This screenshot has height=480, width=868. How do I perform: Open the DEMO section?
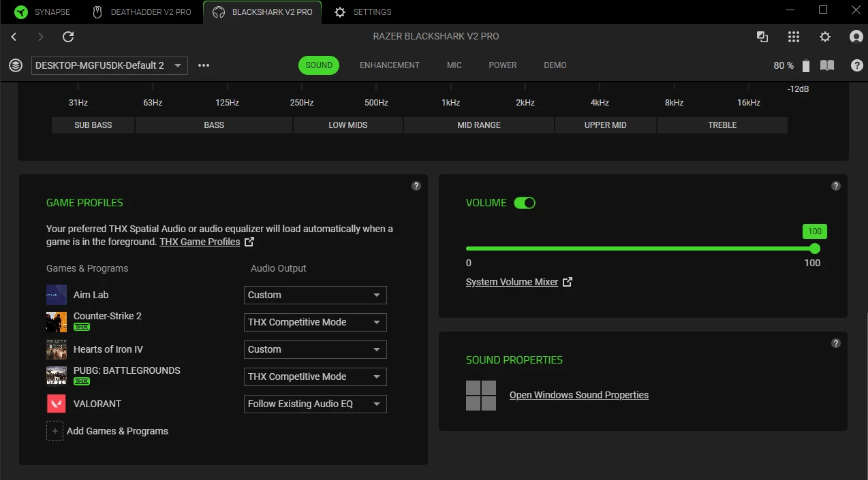(x=555, y=65)
